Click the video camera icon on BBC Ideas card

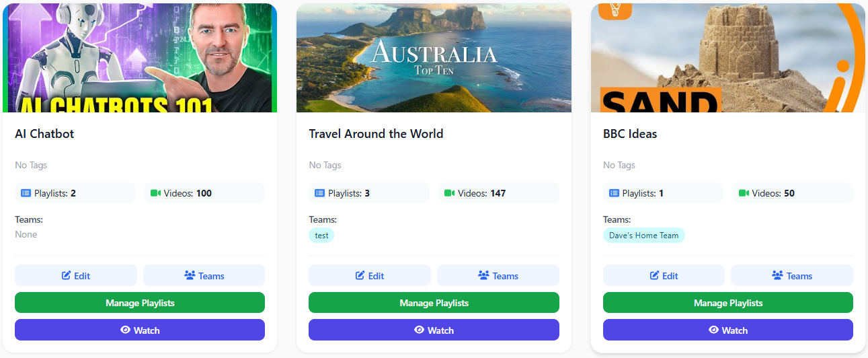[744, 193]
